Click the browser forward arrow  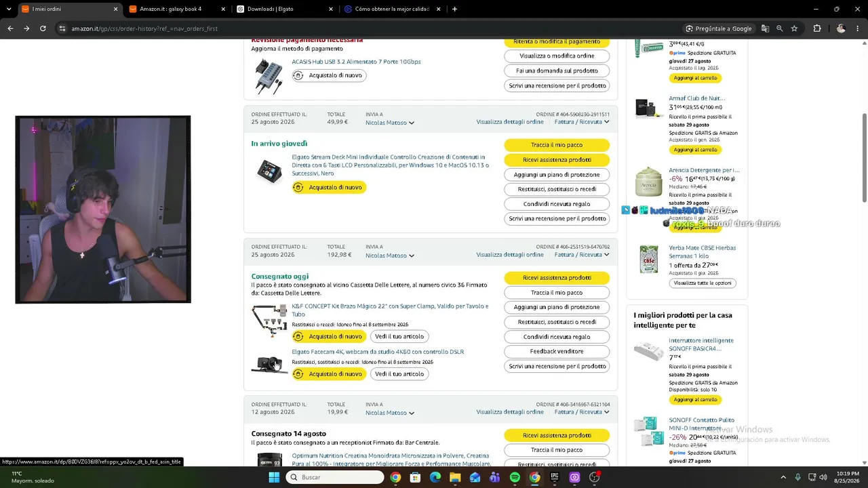pyautogui.click(x=26, y=28)
